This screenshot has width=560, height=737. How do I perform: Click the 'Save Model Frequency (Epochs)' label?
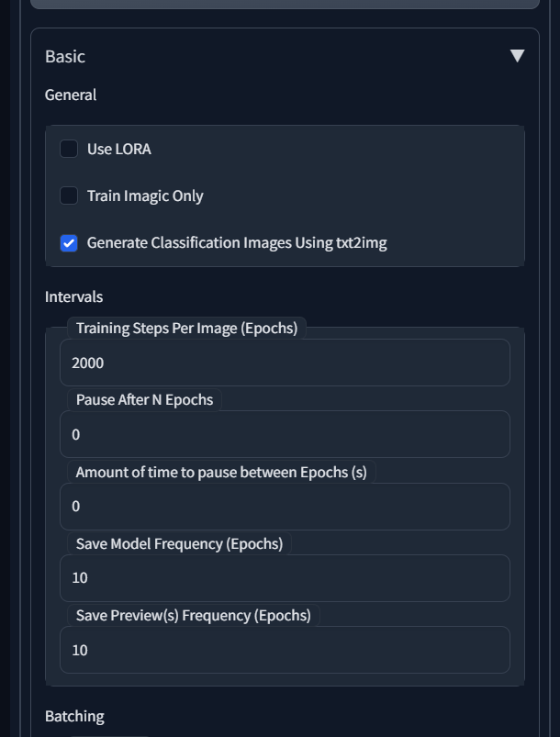click(179, 543)
